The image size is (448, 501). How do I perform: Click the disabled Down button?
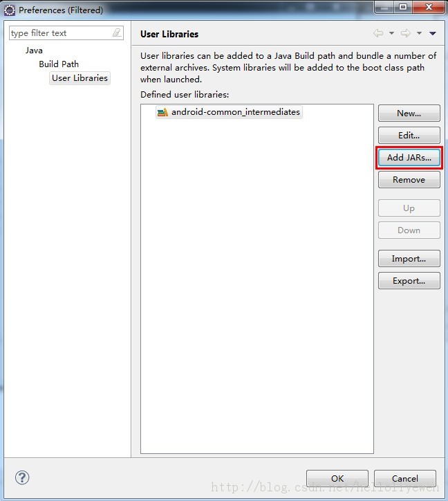pyautogui.click(x=409, y=230)
